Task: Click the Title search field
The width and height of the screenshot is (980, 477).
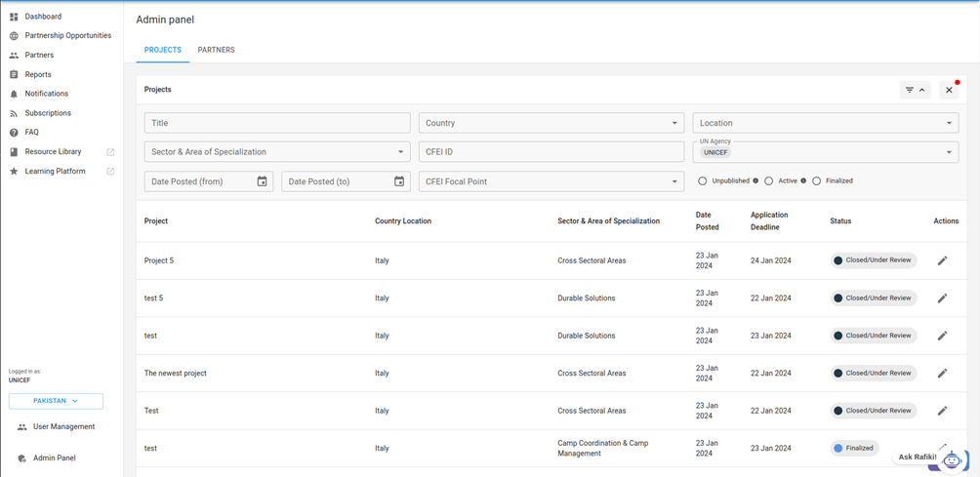Action: point(277,123)
